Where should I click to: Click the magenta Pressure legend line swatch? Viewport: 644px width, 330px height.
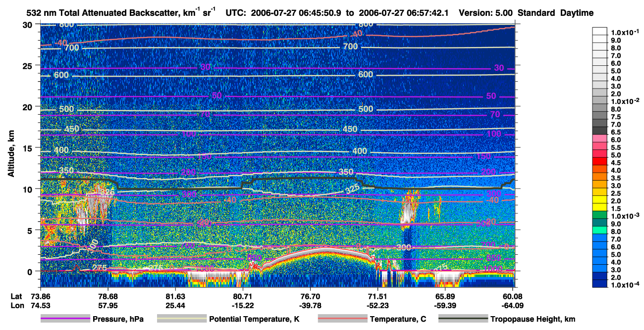[65, 319]
